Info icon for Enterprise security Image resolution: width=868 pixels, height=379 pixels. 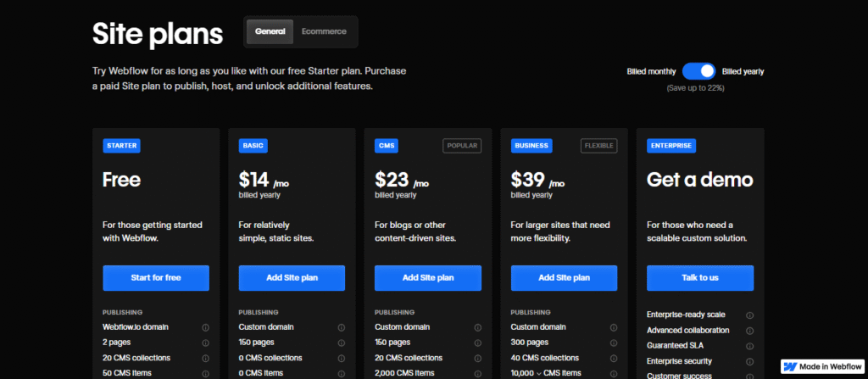click(749, 362)
